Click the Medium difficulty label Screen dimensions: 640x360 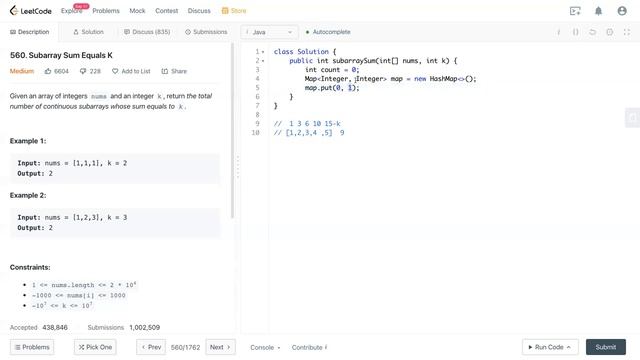22,71
